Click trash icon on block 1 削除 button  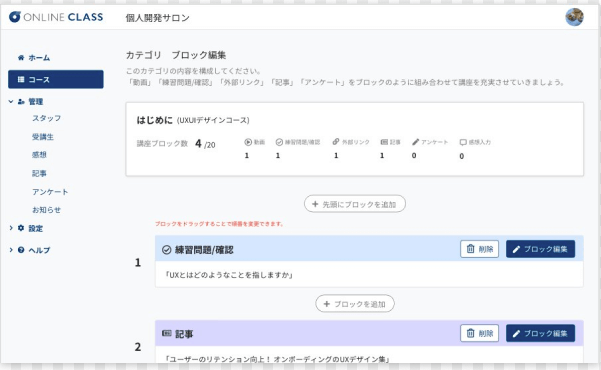click(x=470, y=249)
